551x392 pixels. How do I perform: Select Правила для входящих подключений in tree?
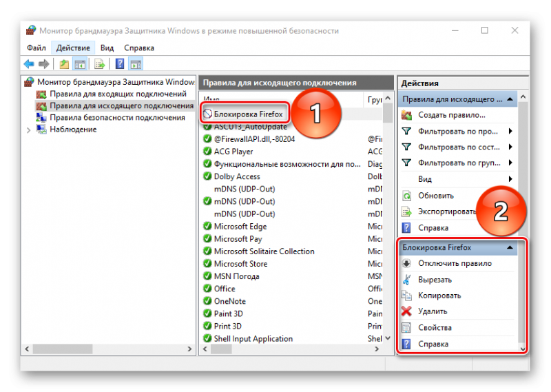pos(118,94)
